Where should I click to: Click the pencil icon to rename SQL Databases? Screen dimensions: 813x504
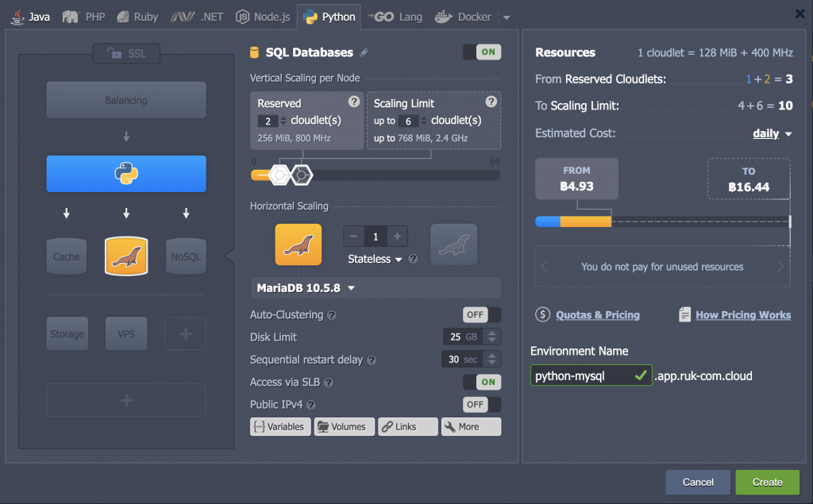(365, 51)
